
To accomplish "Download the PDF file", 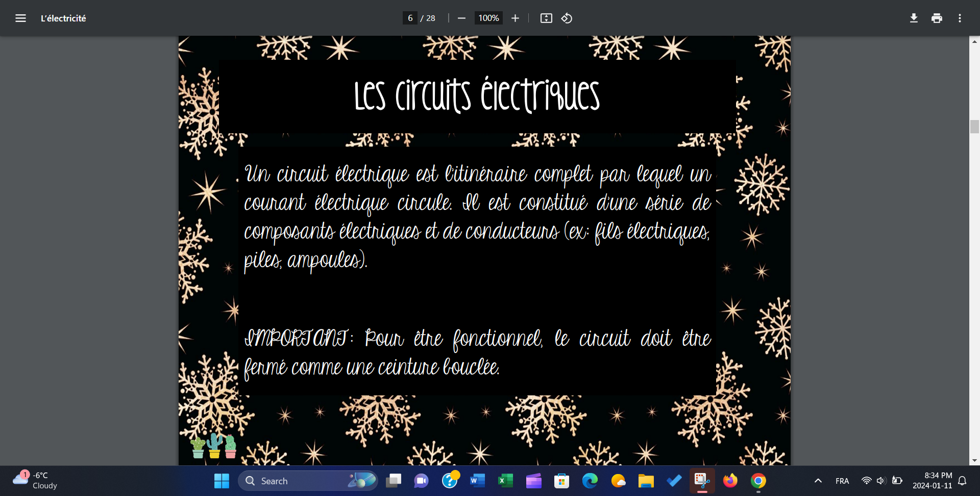I will click(x=914, y=18).
